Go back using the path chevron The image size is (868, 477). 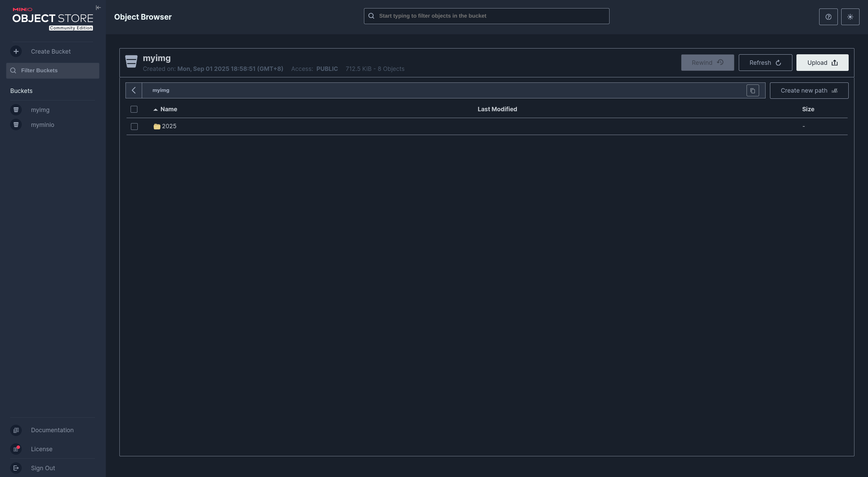coord(134,91)
